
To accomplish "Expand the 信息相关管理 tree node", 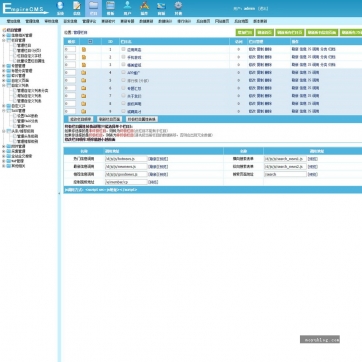I will (4, 35).
